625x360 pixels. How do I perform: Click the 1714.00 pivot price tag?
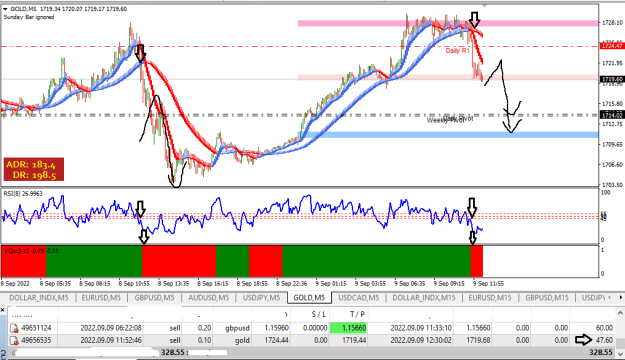click(611, 115)
